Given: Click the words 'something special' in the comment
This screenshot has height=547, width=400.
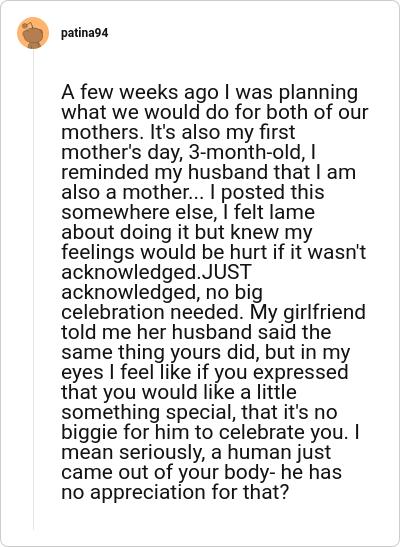Looking at the screenshot, I should coord(146,412).
